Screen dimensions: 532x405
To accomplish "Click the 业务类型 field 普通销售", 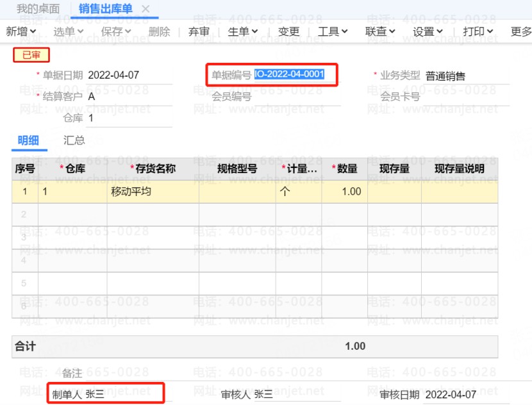I will click(467, 76).
